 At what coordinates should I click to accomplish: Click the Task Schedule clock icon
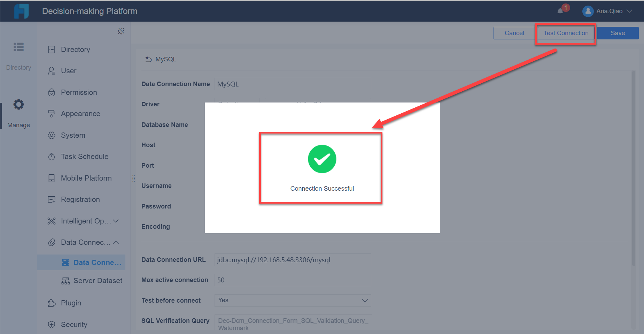[52, 157]
